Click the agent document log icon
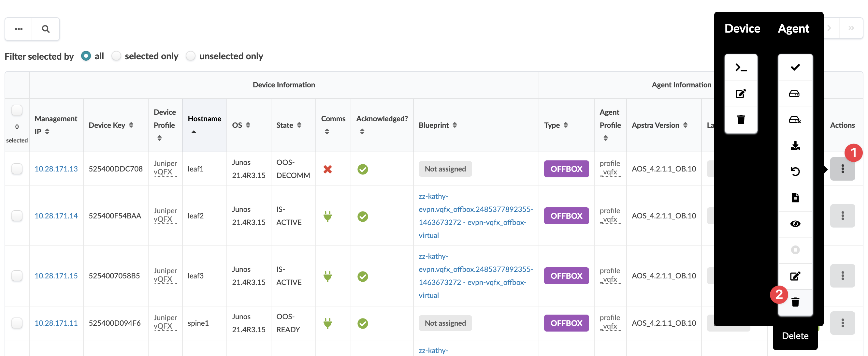 click(795, 198)
